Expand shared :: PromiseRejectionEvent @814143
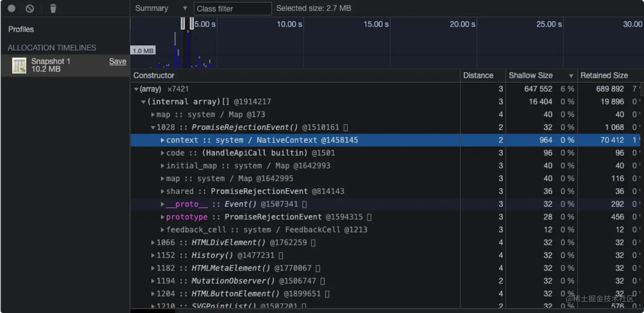 point(163,191)
